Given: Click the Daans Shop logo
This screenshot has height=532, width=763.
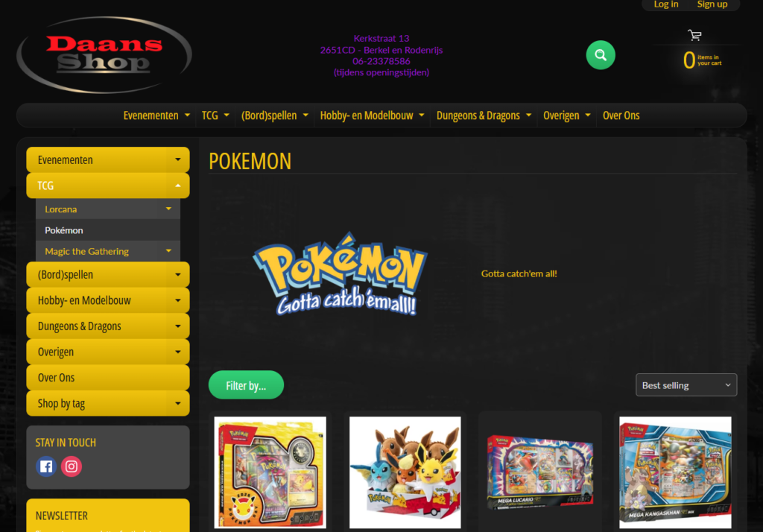Looking at the screenshot, I should [x=104, y=54].
